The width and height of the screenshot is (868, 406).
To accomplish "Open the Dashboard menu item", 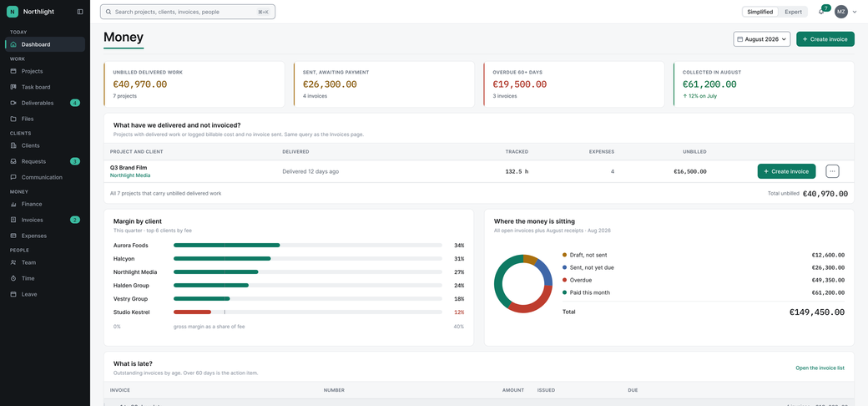I will tap(45, 44).
